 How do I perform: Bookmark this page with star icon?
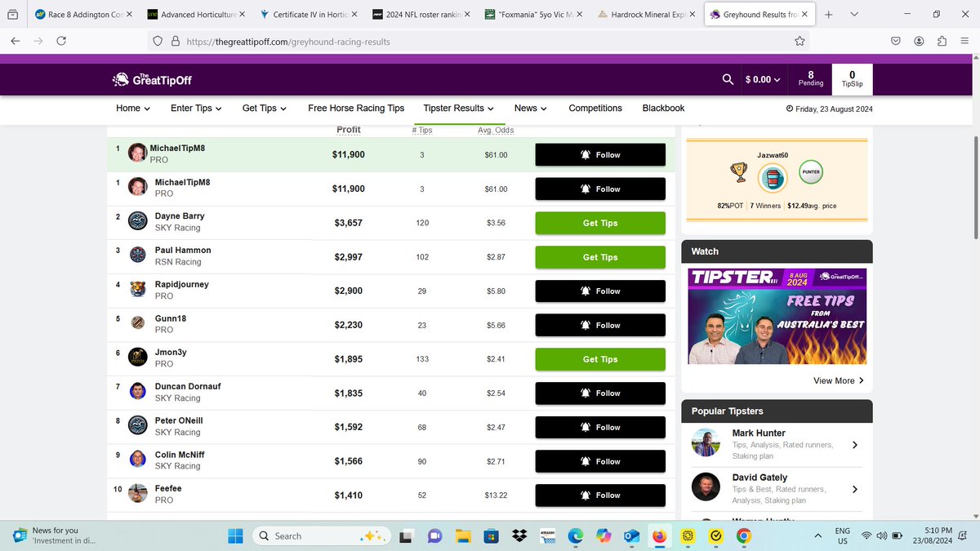pos(800,41)
